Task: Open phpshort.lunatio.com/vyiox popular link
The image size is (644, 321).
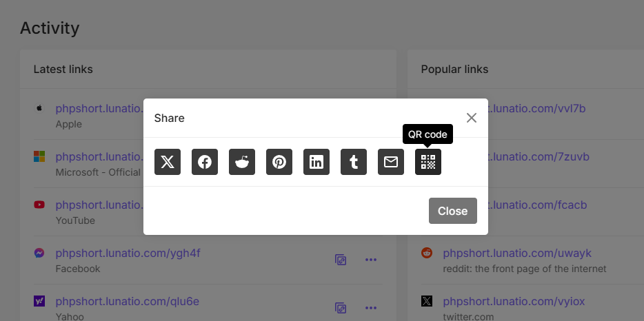Action: click(x=515, y=302)
